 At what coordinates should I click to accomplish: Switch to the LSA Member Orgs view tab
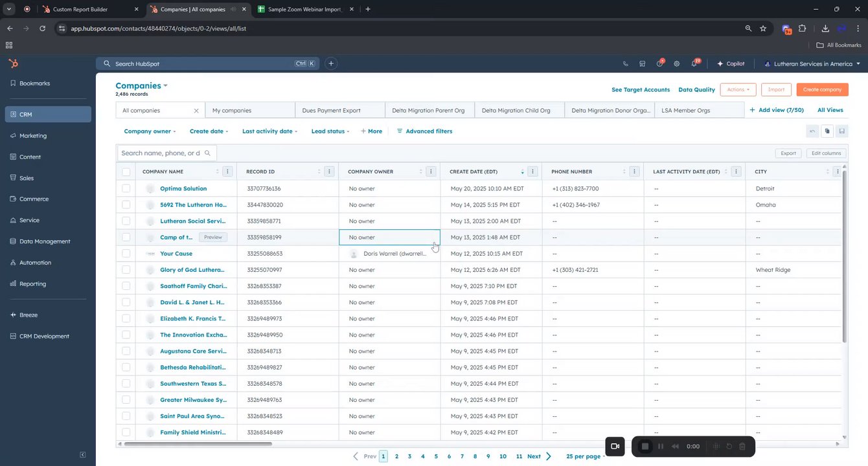tap(685, 111)
